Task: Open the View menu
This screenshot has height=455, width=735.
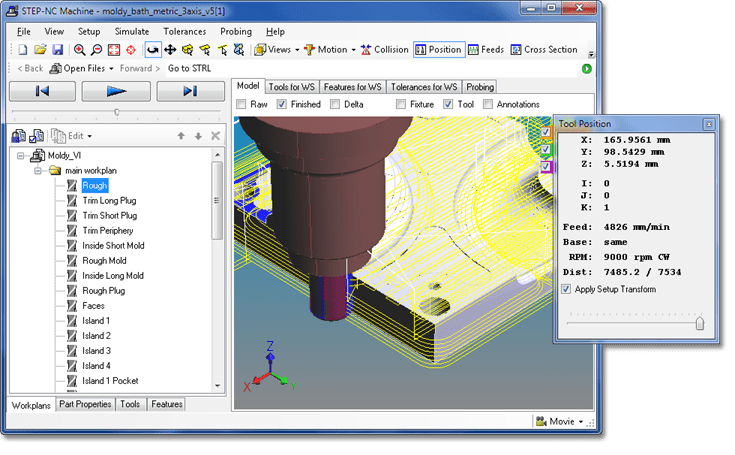Action: click(x=54, y=31)
